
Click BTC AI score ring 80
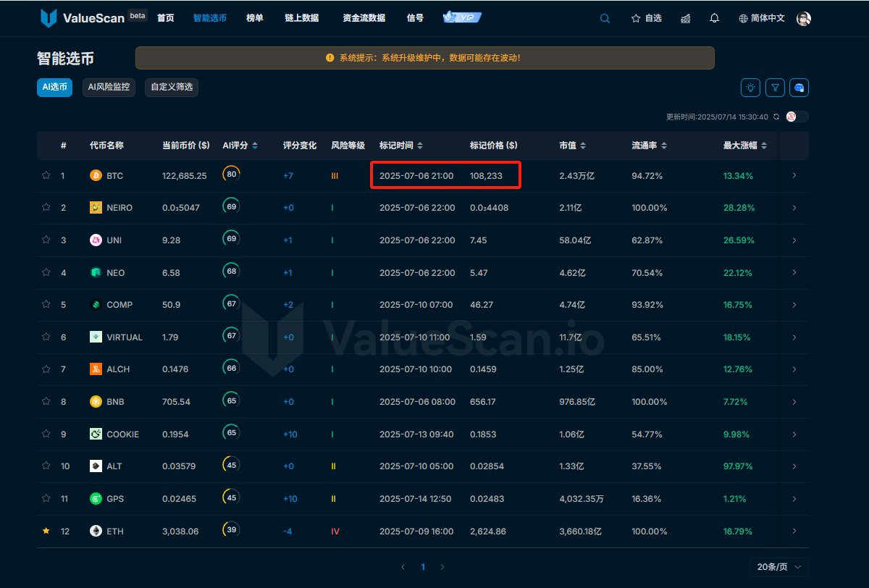pos(232,175)
